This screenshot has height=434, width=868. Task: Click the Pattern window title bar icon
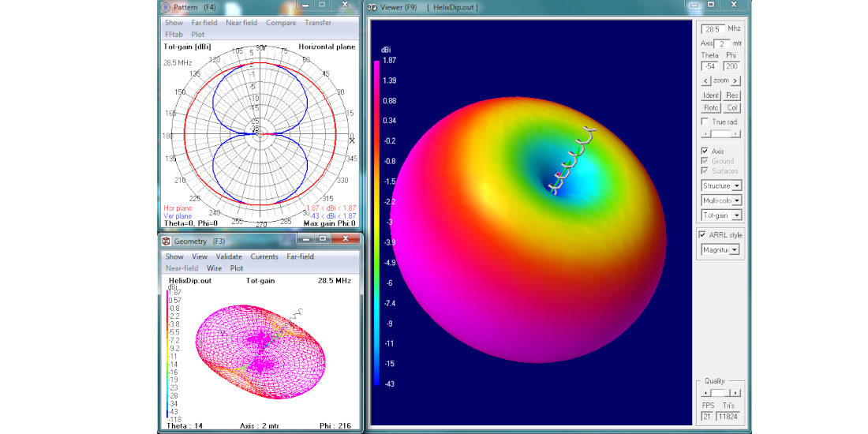(x=166, y=6)
